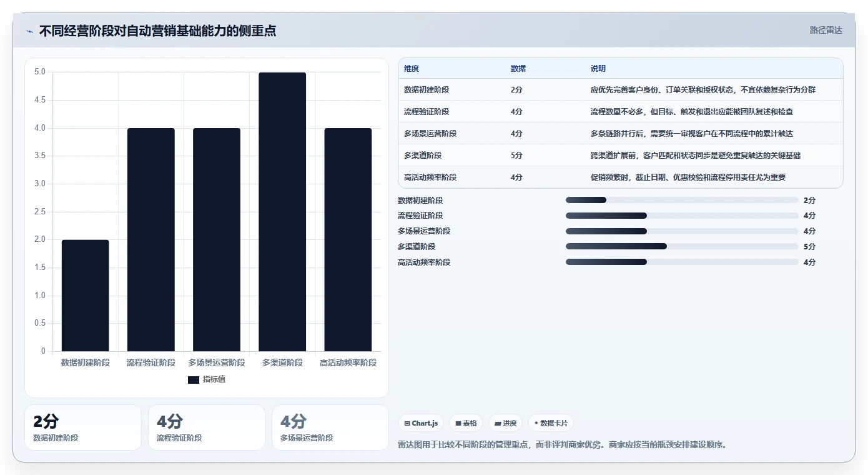This screenshot has height=475, width=868.
Task: Click the 多渠道阶段 progress bar
Action: pos(682,246)
